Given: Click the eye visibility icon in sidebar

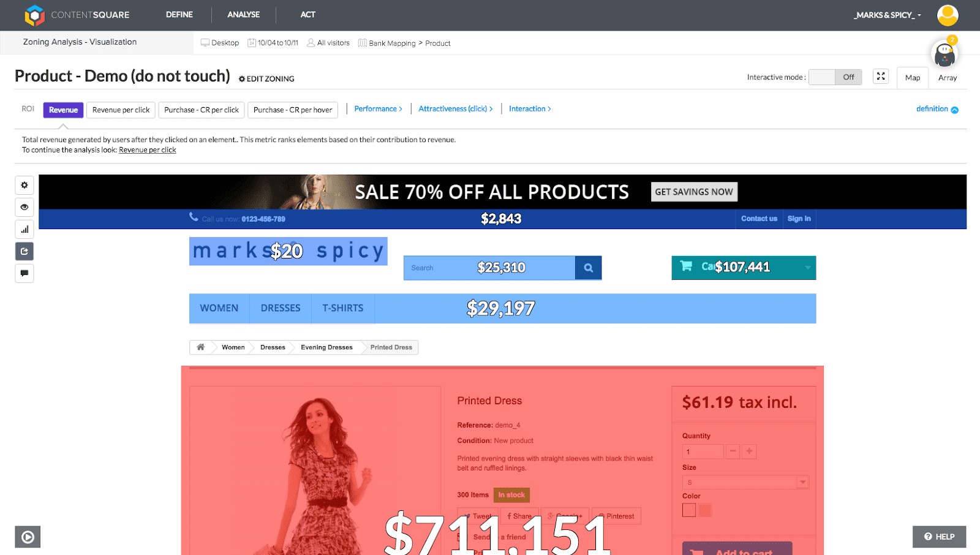Looking at the screenshot, I should 24,207.
